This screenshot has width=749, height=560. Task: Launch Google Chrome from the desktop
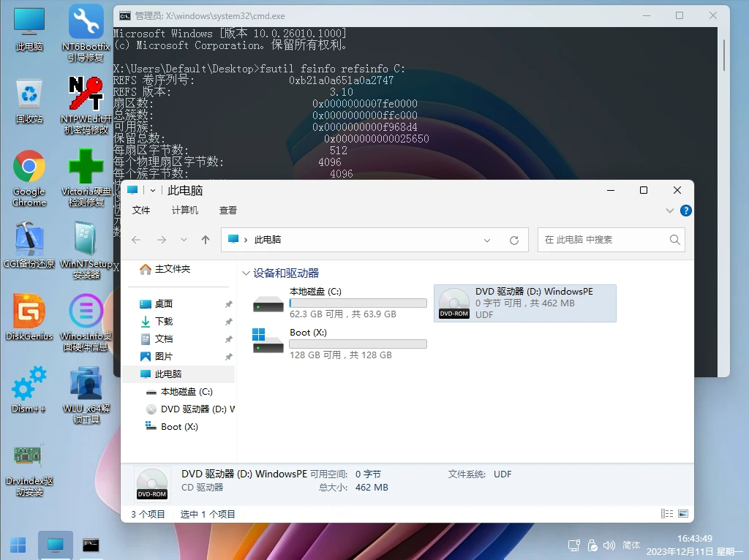(29, 178)
